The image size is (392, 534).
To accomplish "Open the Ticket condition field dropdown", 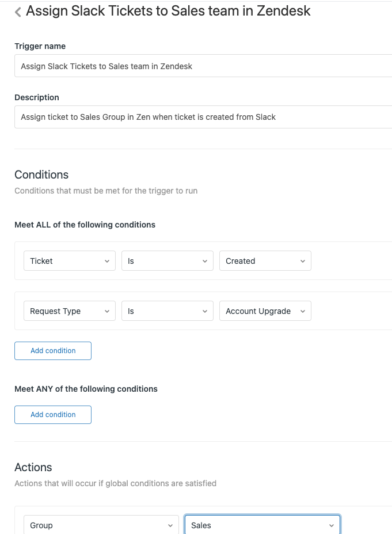I will [70, 261].
